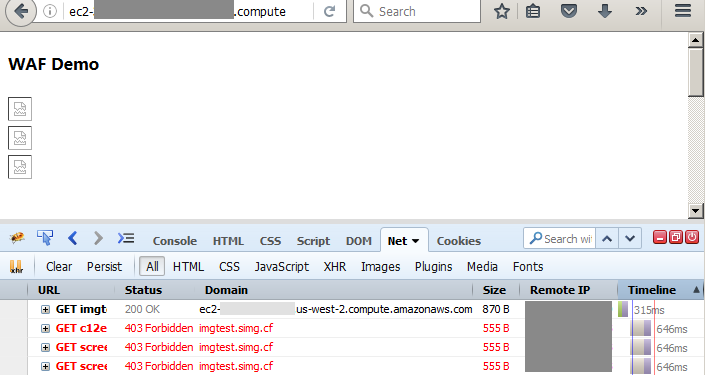705x375 pixels.
Task: Open the Net tab dropdown arrow
Action: tap(415, 241)
